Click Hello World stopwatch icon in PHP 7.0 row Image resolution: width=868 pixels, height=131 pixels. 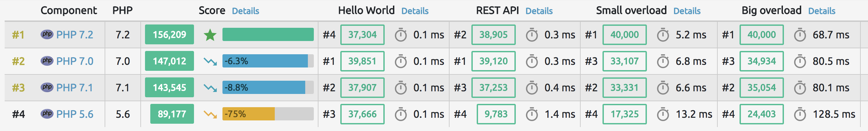click(401, 61)
